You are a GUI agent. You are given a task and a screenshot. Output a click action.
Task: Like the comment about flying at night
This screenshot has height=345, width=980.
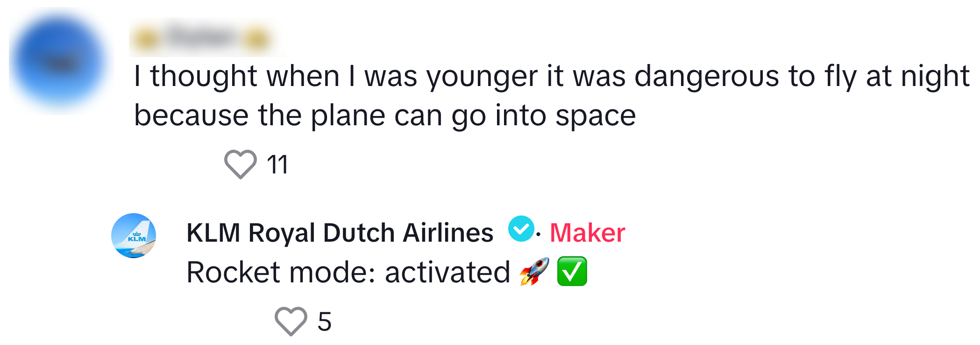point(240,165)
